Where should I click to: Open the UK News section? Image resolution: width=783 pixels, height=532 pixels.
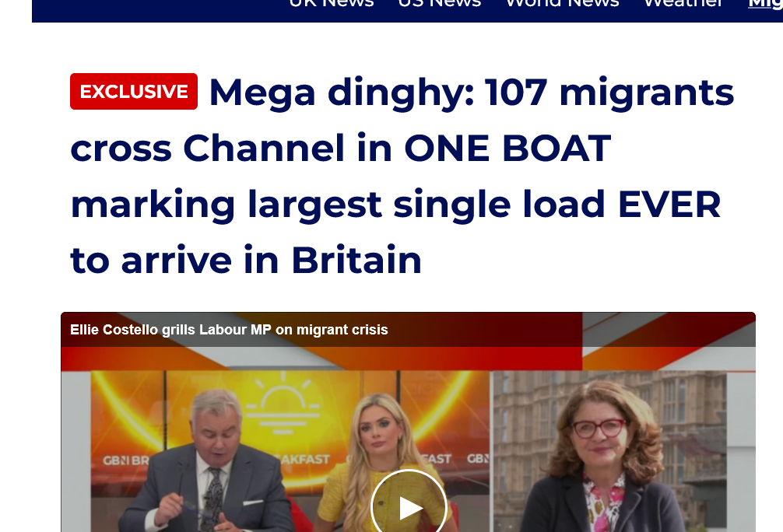tap(331, 4)
